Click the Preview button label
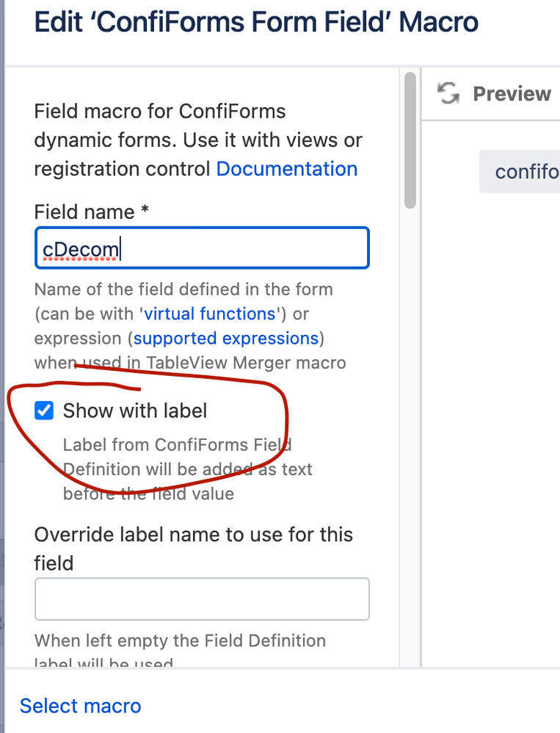The height and width of the screenshot is (733, 560). pyautogui.click(x=512, y=93)
